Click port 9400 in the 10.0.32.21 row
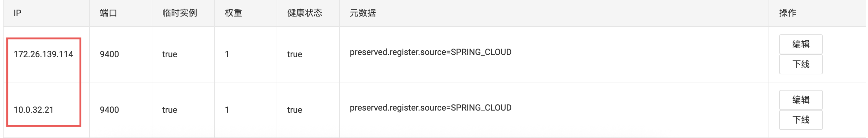 (x=109, y=110)
